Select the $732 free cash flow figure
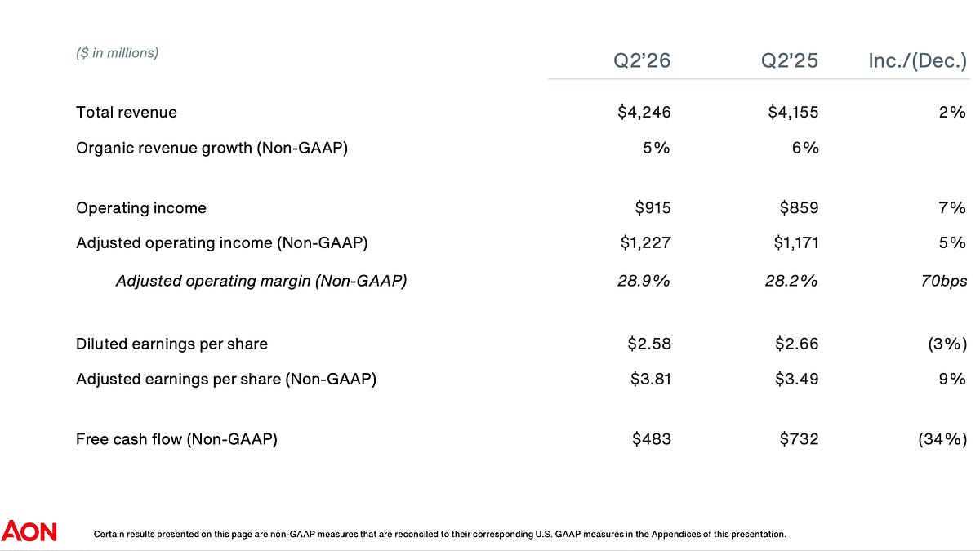This screenshot has height=551, width=980. pos(800,439)
